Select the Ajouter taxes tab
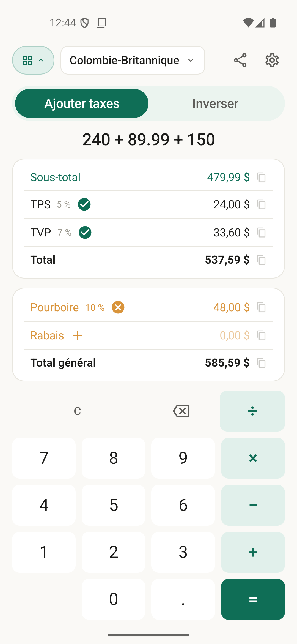Viewport: 297px width, 644px height. [x=82, y=103]
